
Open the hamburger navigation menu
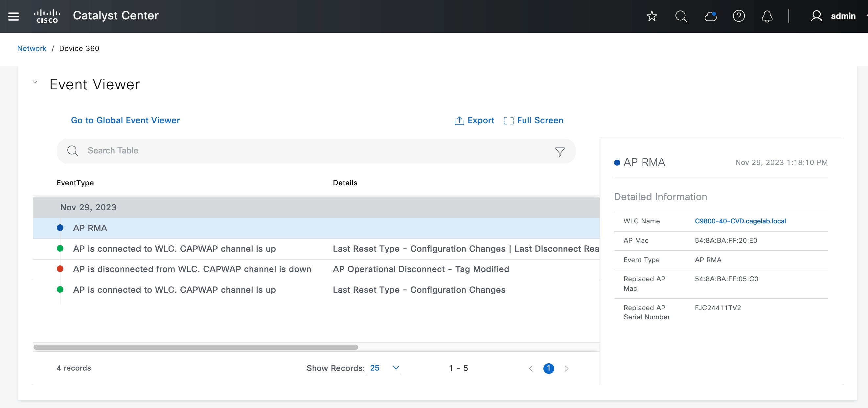click(x=13, y=16)
